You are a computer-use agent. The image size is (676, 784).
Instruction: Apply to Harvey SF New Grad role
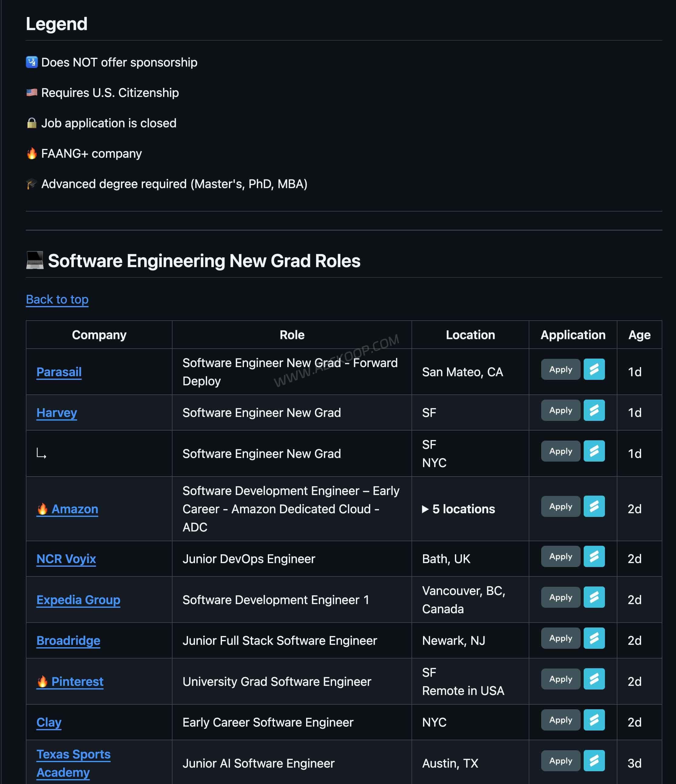point(561,410)
